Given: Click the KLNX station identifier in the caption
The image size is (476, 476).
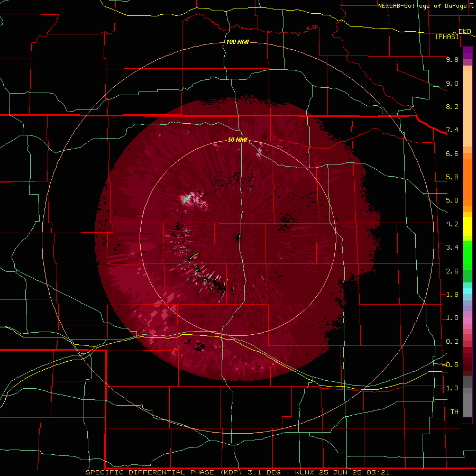Looking at the screenshot, I should (305, 472).
